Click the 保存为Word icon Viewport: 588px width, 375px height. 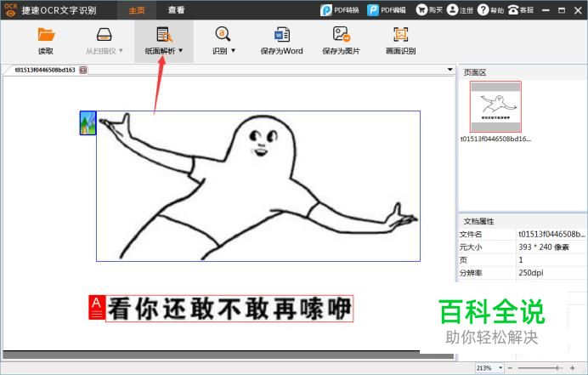(281, 34)
